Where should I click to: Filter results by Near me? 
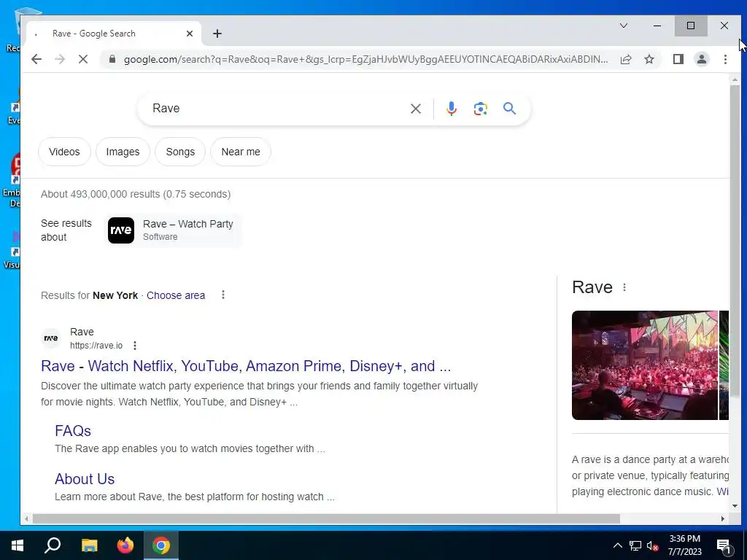click(241, 152)
